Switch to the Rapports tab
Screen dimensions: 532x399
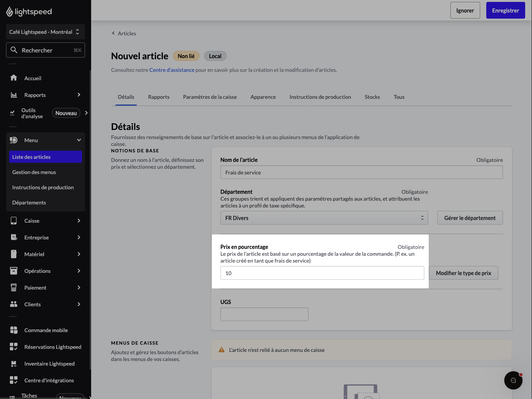click(159, 97)
